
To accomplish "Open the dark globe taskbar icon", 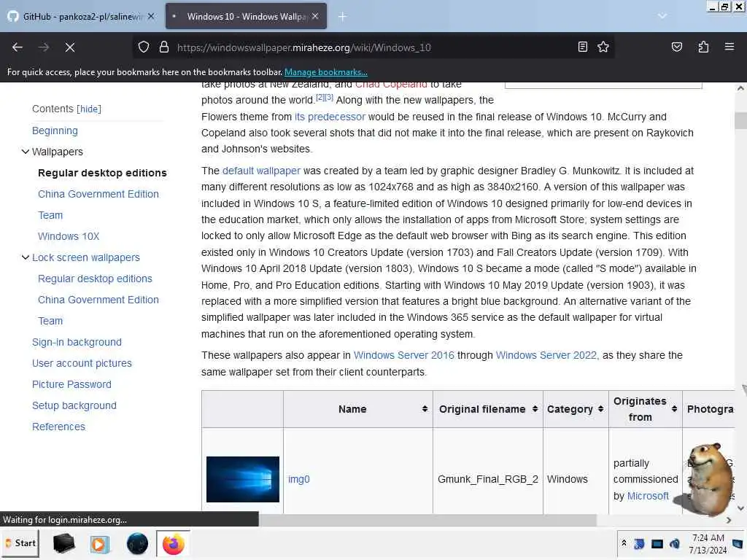I will click(x=137, y=544).
